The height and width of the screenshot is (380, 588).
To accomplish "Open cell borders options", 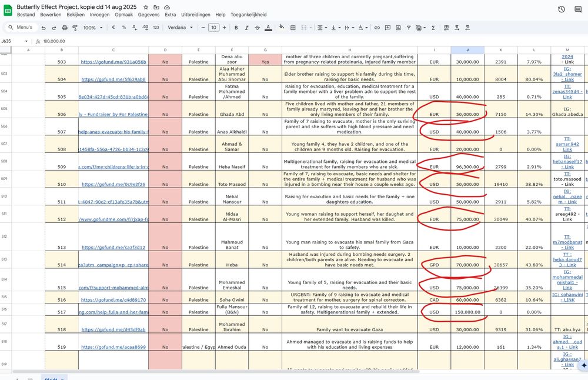I will (293, 28).
